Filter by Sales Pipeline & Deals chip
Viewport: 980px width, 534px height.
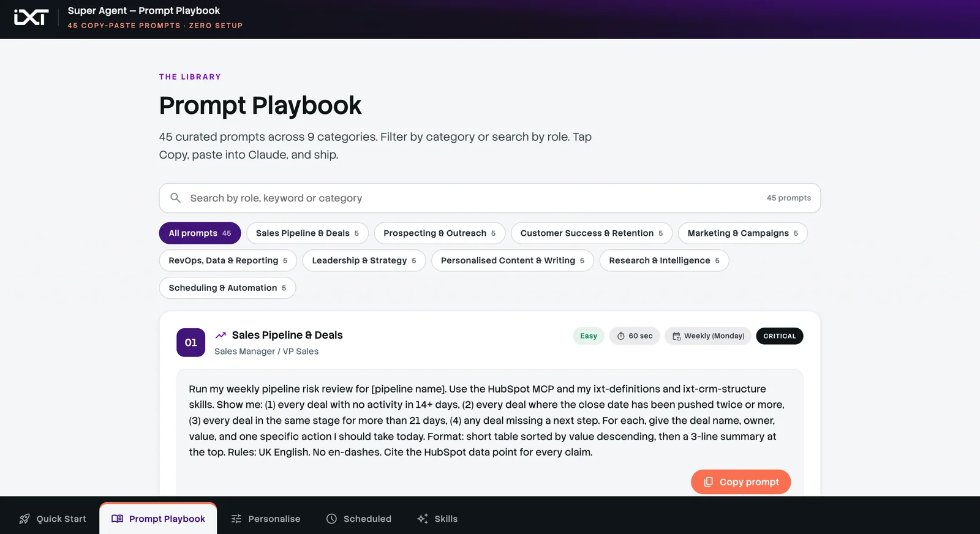(x=307, y=233)
